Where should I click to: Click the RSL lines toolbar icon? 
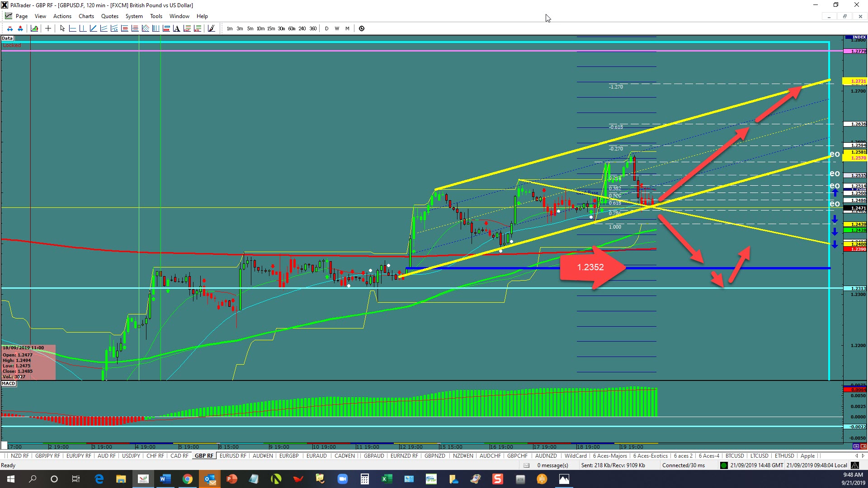(x=197, y=28)
